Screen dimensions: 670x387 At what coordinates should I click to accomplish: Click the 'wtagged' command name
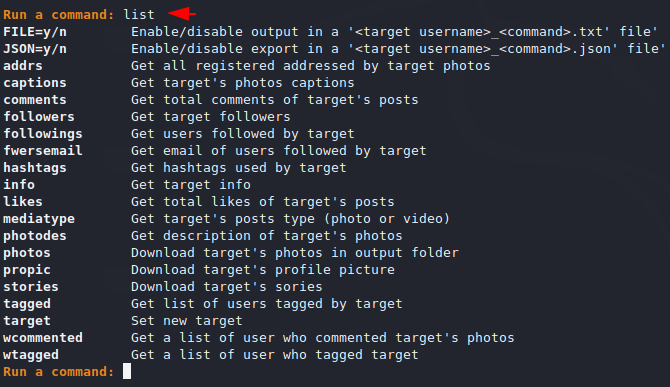(31, 355)
